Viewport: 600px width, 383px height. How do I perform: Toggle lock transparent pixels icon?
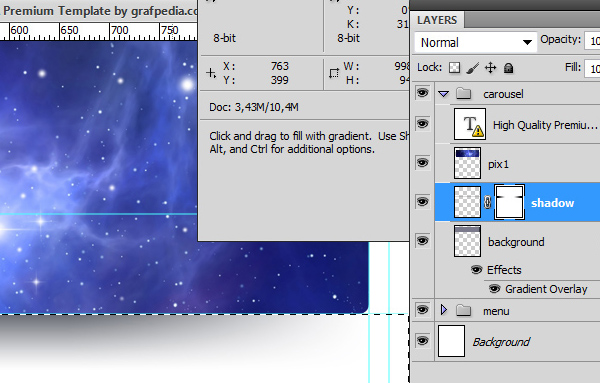pos(454,68)
